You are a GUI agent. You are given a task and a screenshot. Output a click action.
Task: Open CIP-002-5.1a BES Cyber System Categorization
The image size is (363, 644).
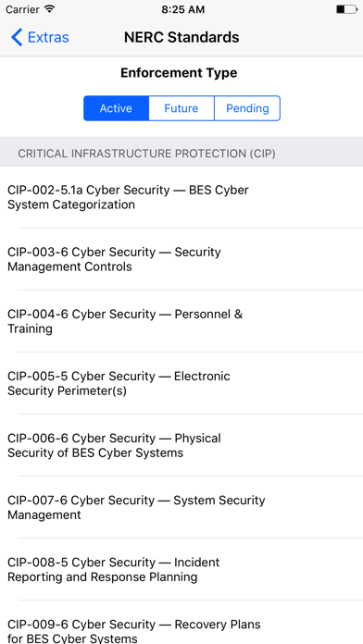point(181,197)
